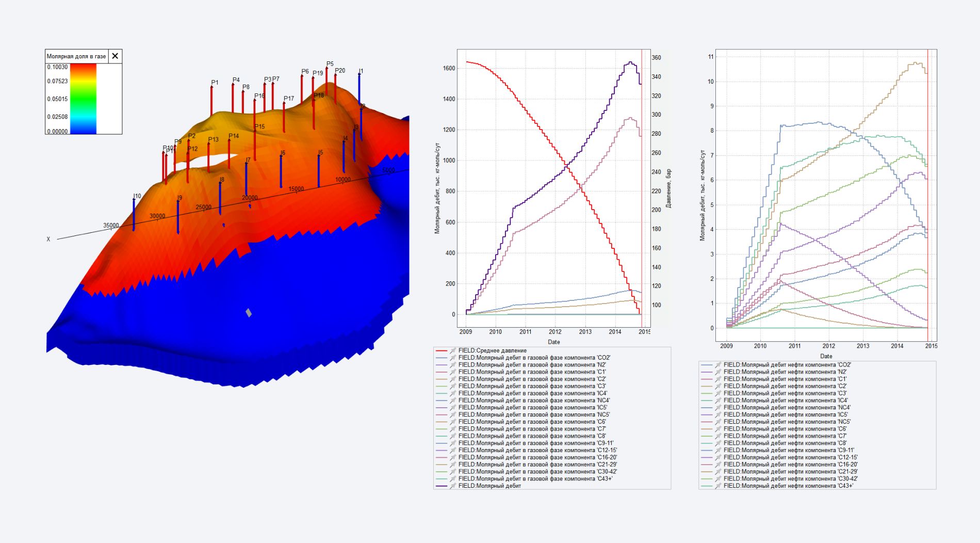Pin oil 'C16-20' component curve in right legend

coord(717,465)
